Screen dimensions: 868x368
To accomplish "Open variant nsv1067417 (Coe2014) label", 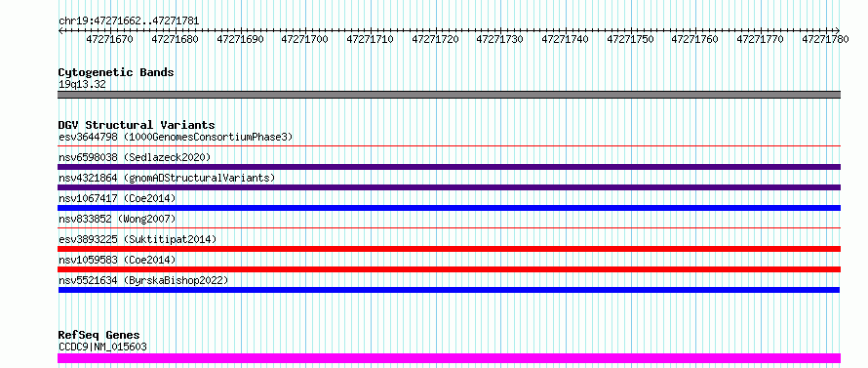I will click(x=117, y=198).
